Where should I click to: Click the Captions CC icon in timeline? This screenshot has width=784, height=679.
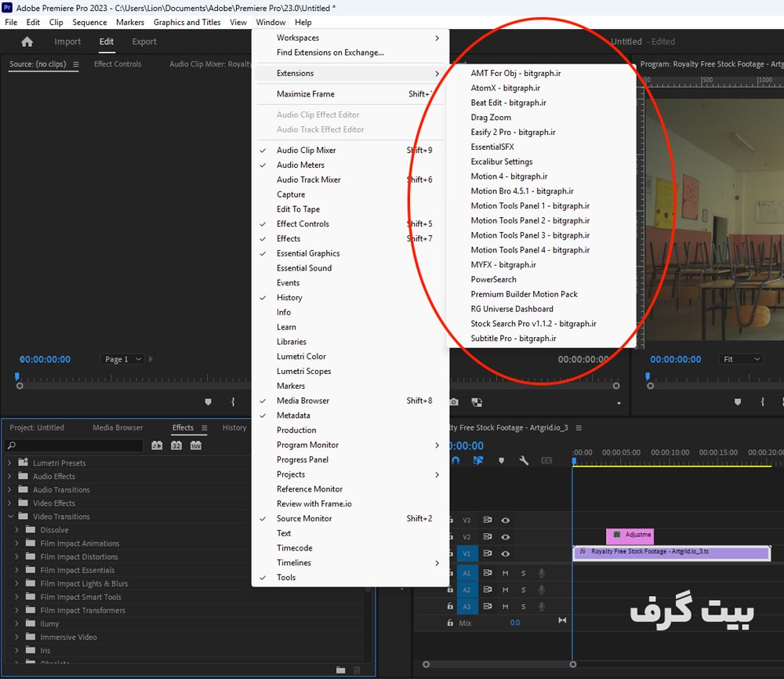[x=546, y=460]
